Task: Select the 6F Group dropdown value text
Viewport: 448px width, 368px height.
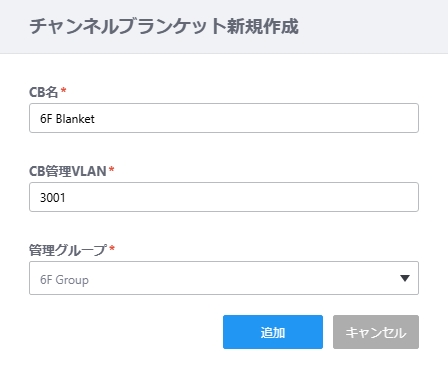Action: point(64,280)
